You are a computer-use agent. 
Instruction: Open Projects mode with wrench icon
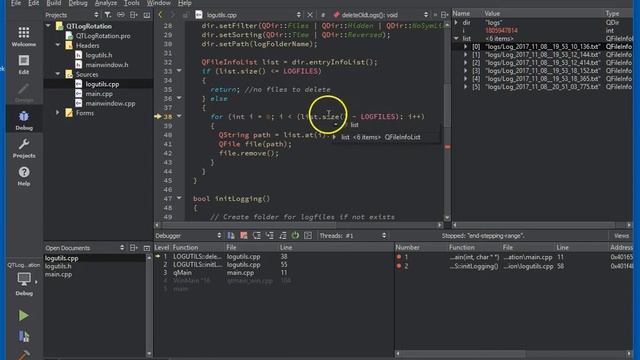click(x=24, y=148)
